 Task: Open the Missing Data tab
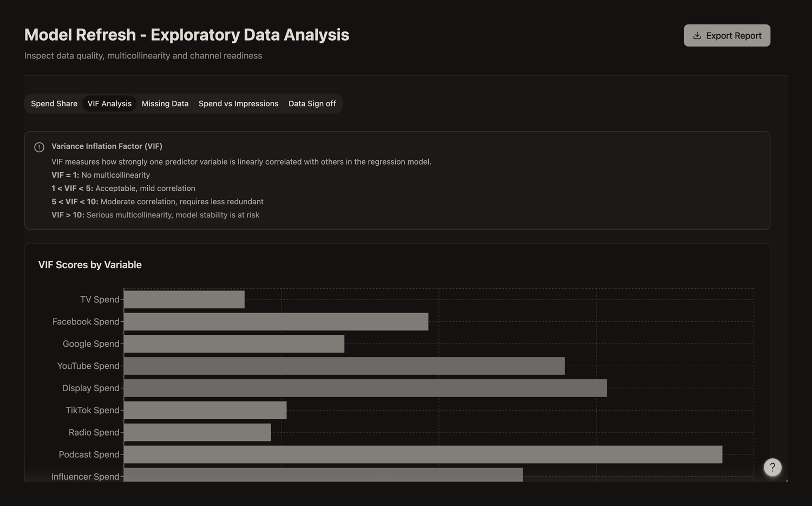[165, 103]
